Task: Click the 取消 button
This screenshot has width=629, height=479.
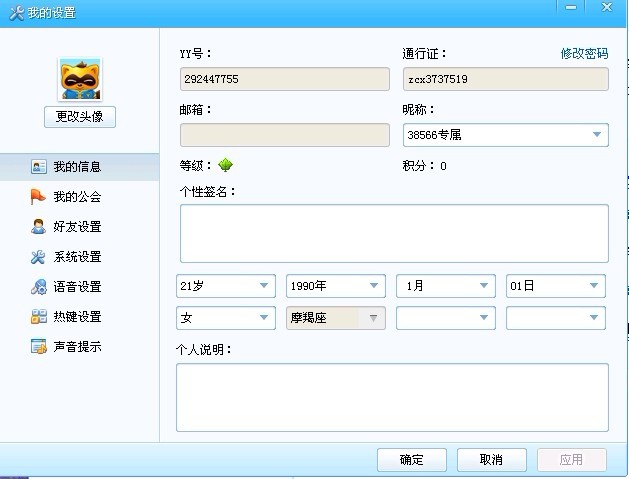Action: coord(491,460)
